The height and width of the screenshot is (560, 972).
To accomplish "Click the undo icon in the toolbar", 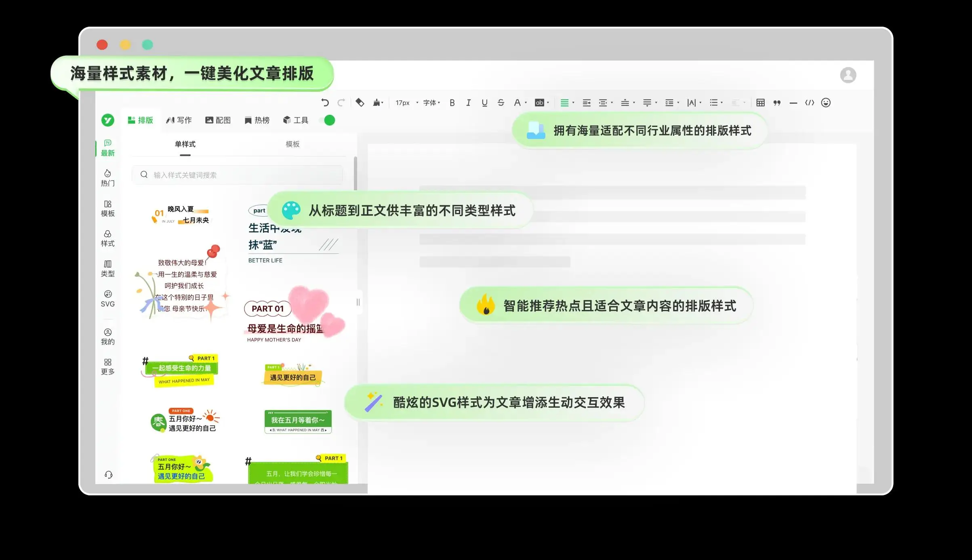I will [325, 103].
